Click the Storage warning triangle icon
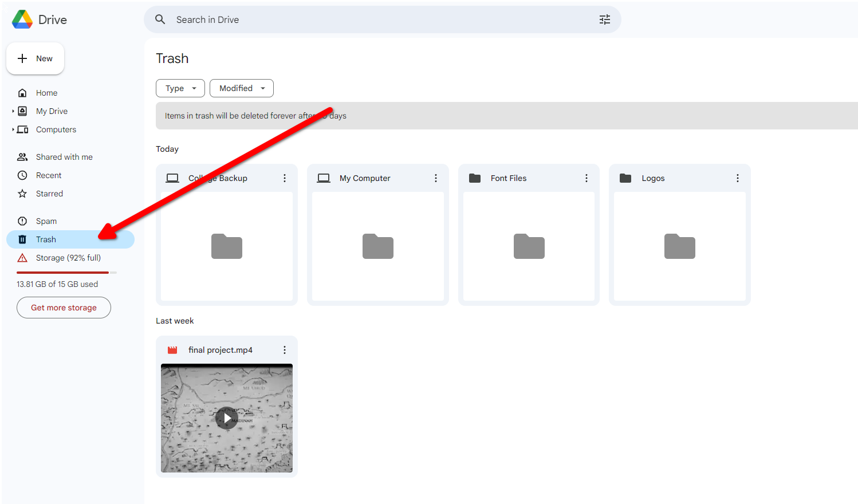The width and height of the screenshot is (858, 504). click(x=22, y=258)
